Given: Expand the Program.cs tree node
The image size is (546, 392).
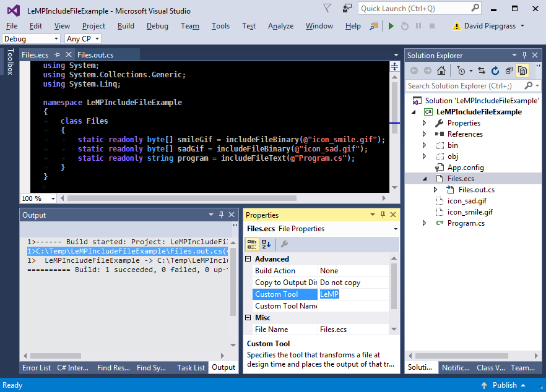Looking at the screenshot, I should [424, 223].
